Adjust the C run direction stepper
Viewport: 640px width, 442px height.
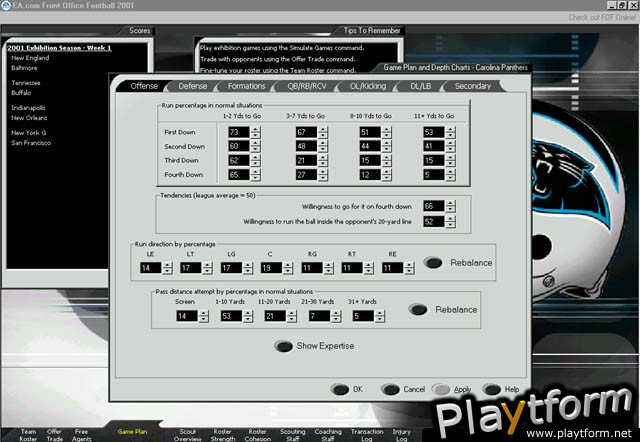pos(288,268)
